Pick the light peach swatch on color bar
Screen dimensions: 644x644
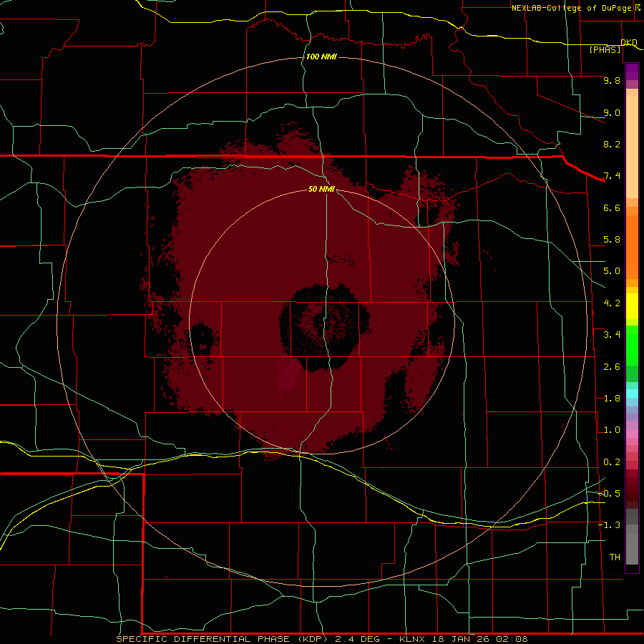point(632,147)
